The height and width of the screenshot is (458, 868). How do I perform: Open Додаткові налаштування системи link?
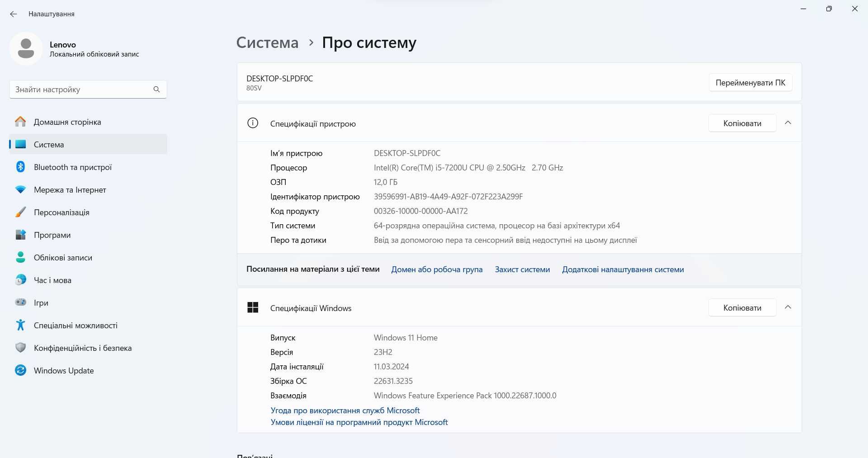point(623,269)
